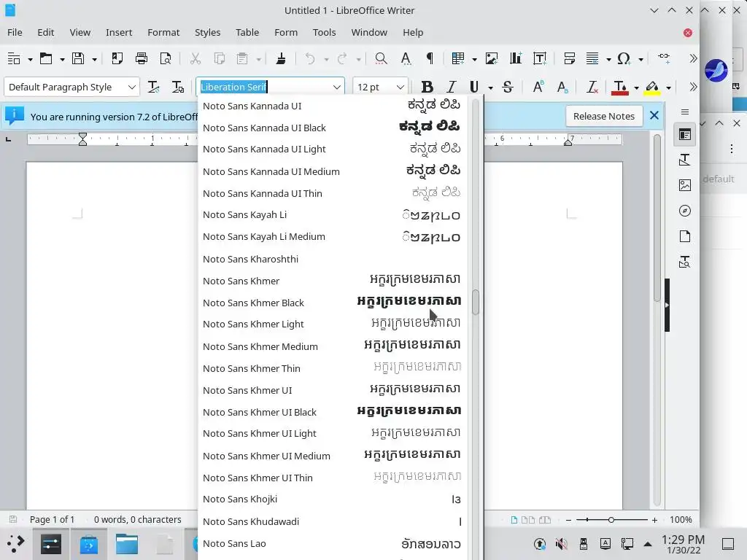Open the Templates/Open folder icon
The width and height of the screenshot is (747, 560).
(46, 58)
